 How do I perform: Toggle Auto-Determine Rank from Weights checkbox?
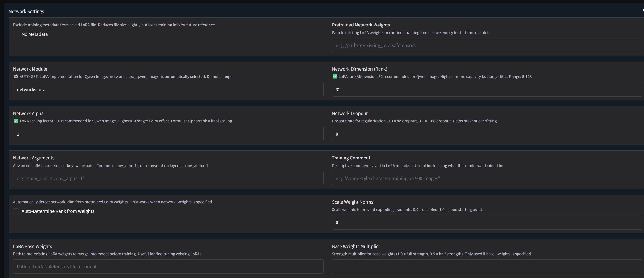pyautogui.click(x=16, y=211)
